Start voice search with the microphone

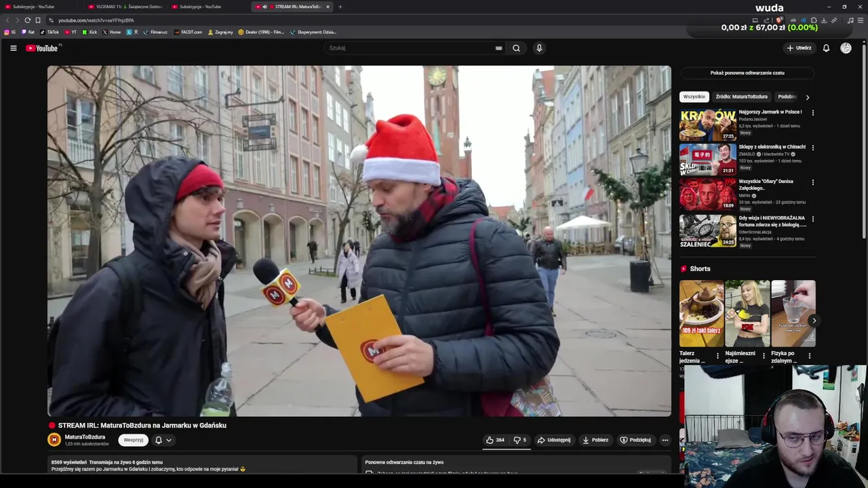point(539,48)
